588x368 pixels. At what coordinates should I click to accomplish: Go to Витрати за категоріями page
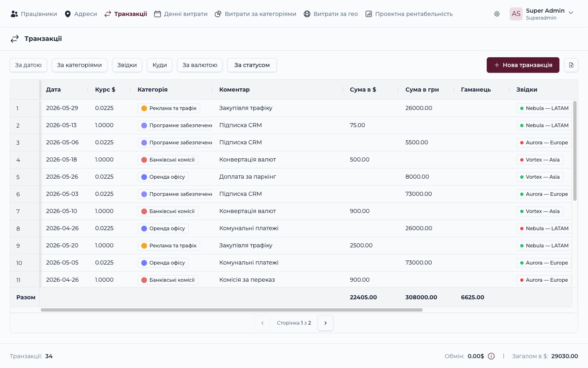tap(256, 14)
